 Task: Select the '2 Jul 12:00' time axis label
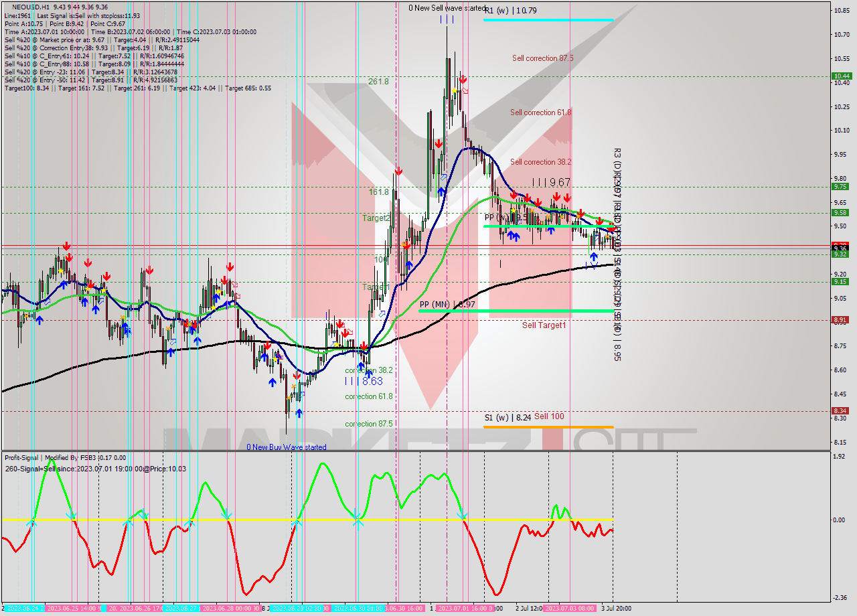[530, 608]
